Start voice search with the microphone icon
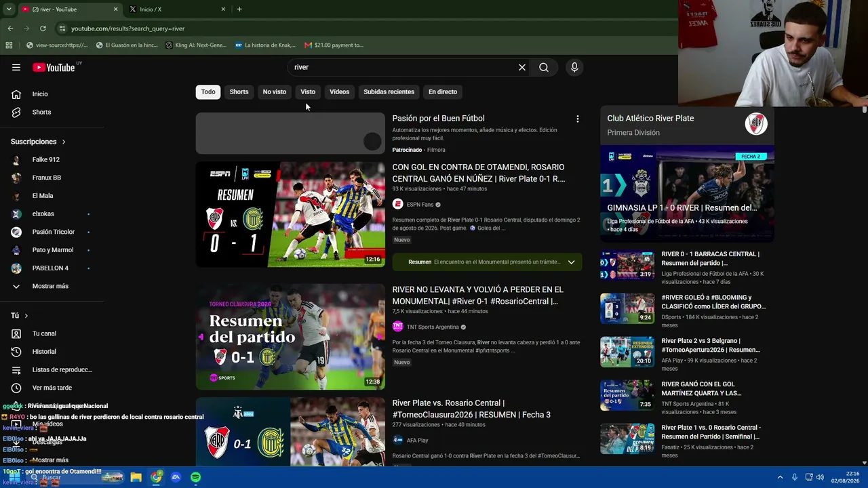 pos(574,67)
